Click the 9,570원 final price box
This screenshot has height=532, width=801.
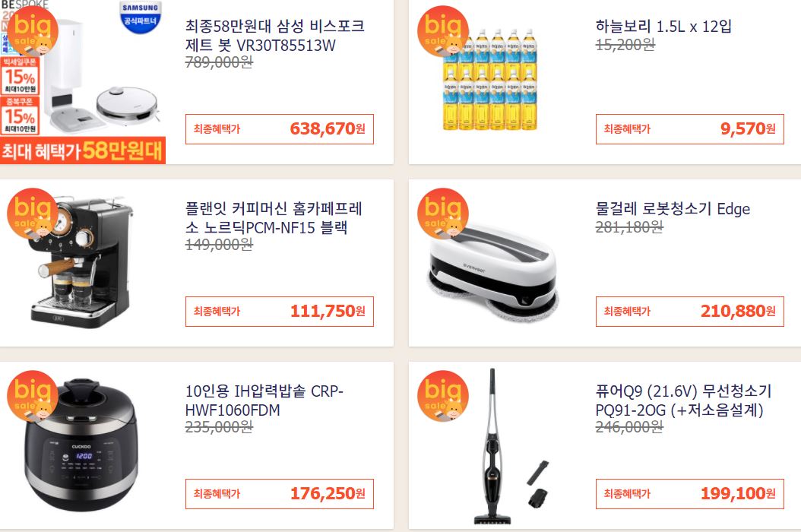pyautogui.click(x=689, y=128)
